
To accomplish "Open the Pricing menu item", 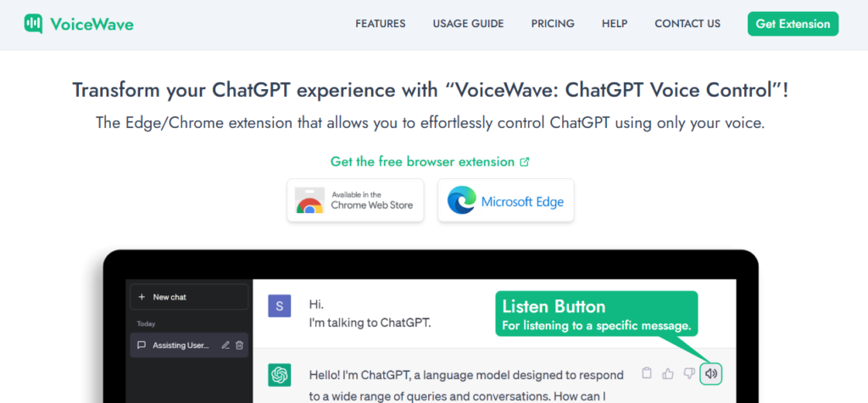I will [553, 24].
